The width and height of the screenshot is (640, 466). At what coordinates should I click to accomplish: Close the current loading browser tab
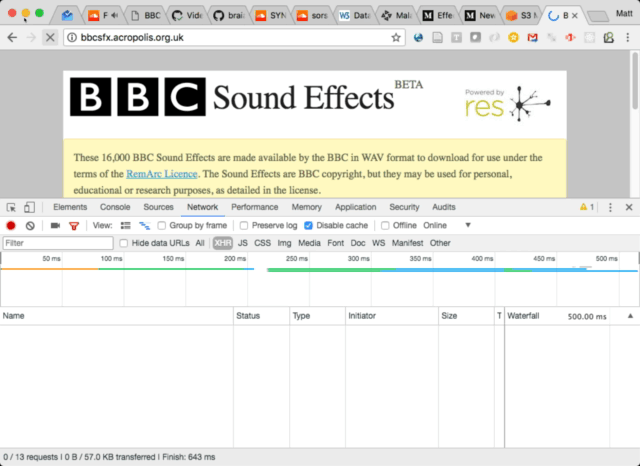(x=575, y=16)
